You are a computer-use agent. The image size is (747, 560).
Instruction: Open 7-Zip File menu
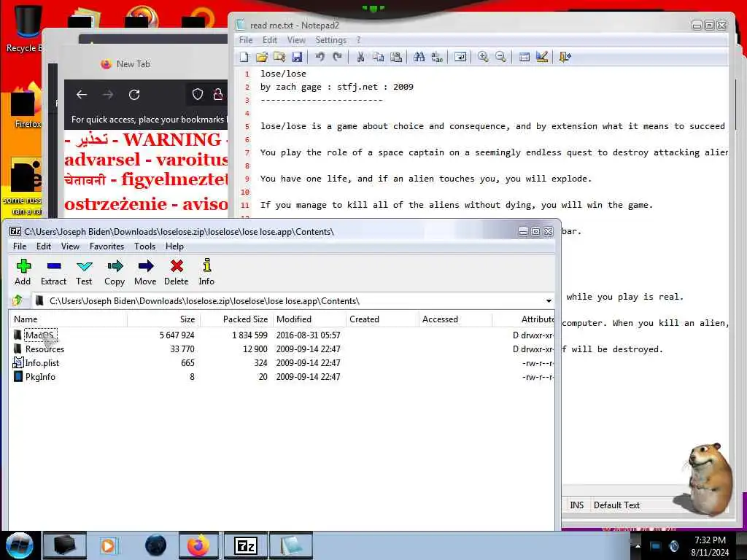[x=20, y=246]
